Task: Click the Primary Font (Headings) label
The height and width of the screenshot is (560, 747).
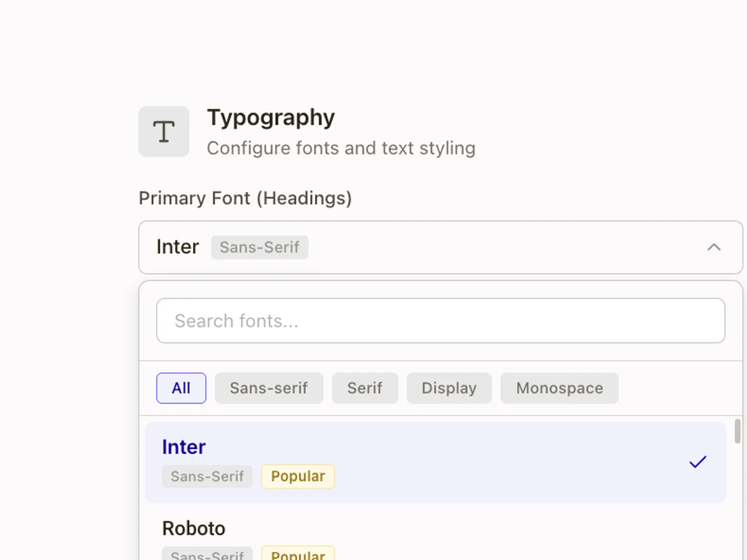Action: (x=245, y=198)
